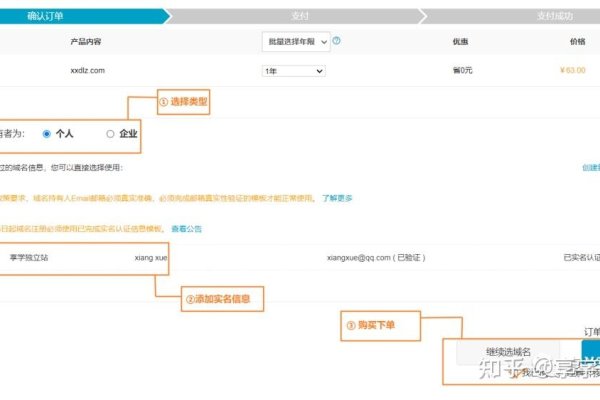The width and height of the screenshot is (600, 400).
Task: Select the 个人 radio button
Action: point(47,134)
